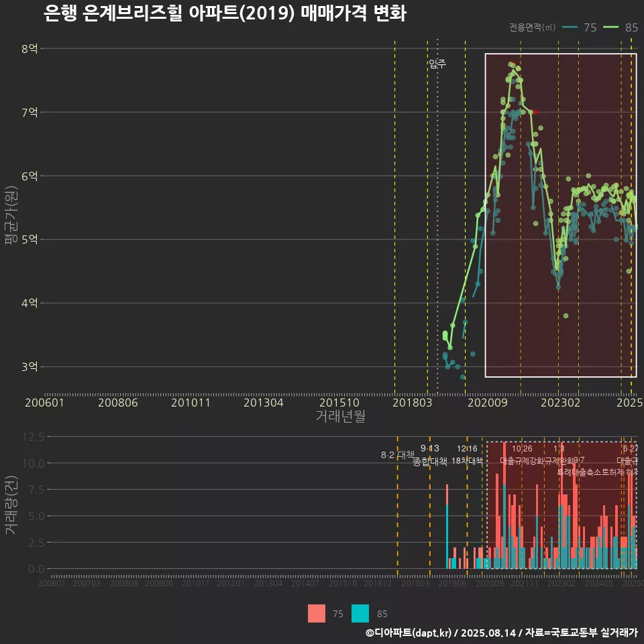
Task: Click the 201407 label on volume chart
Action: (305, 583)
